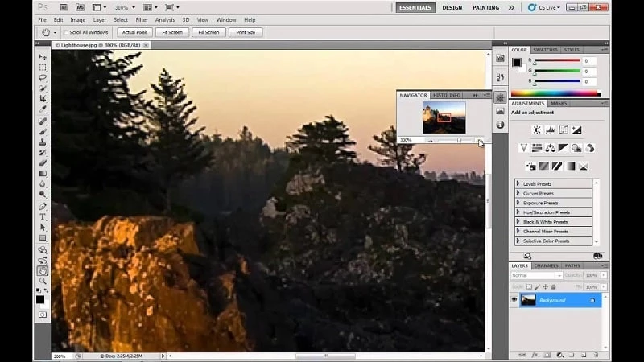Click the color spectrum ramp bar
This screenshot has width=644, height=362.
tap(555, 93)
